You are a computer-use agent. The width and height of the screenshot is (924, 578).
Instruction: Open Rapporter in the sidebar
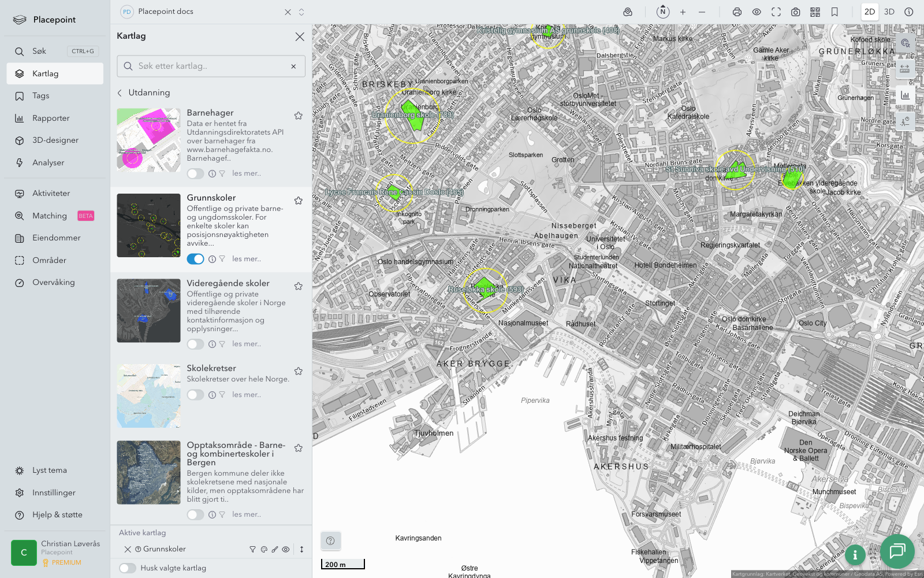point(51,118)
